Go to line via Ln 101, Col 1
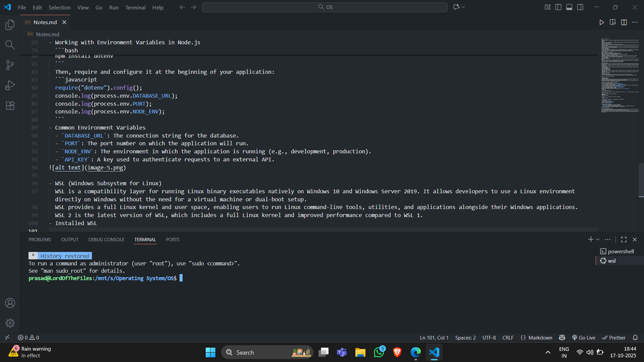The image size is (644, 362). point(434,338)
